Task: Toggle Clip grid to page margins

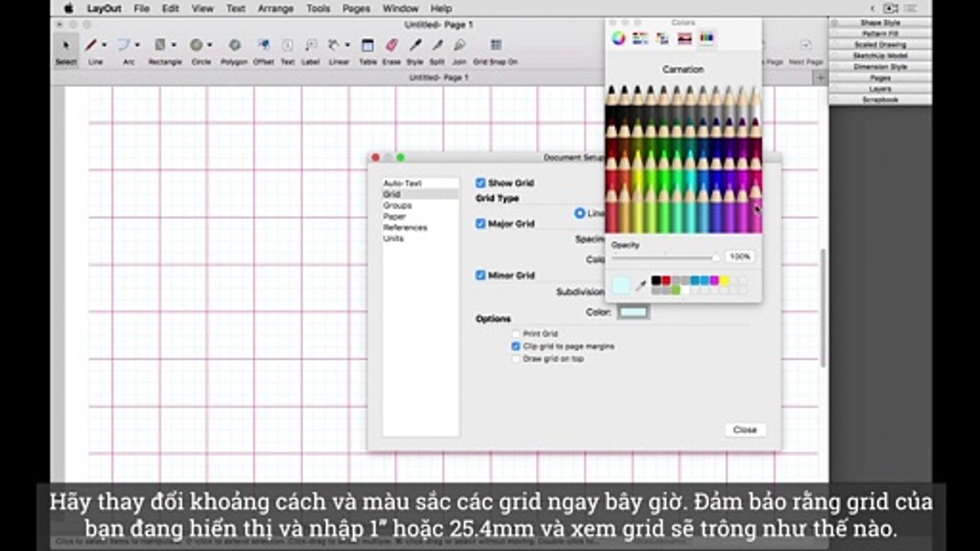Action: [x=516, y=346]
